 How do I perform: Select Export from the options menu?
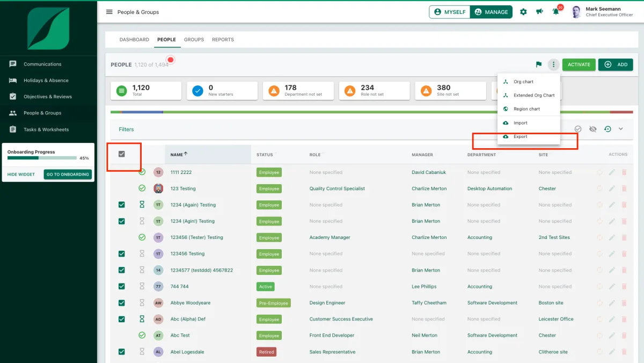tap(529, 136)
